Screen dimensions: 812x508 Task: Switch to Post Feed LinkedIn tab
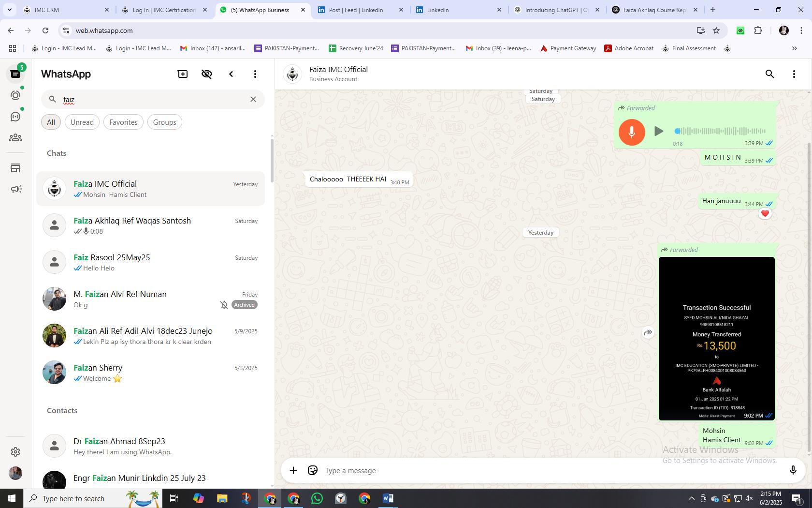pos(361,10)
